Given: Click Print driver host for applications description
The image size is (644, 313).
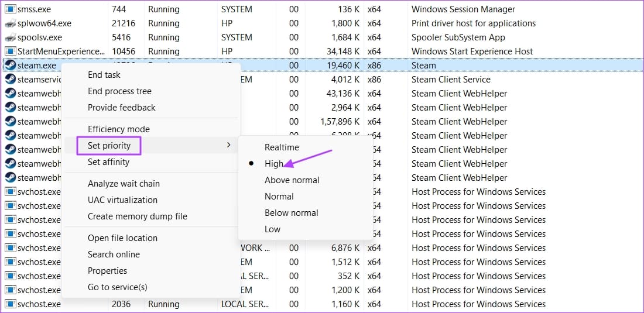Looking at the screenshot, I should point(474,23).
